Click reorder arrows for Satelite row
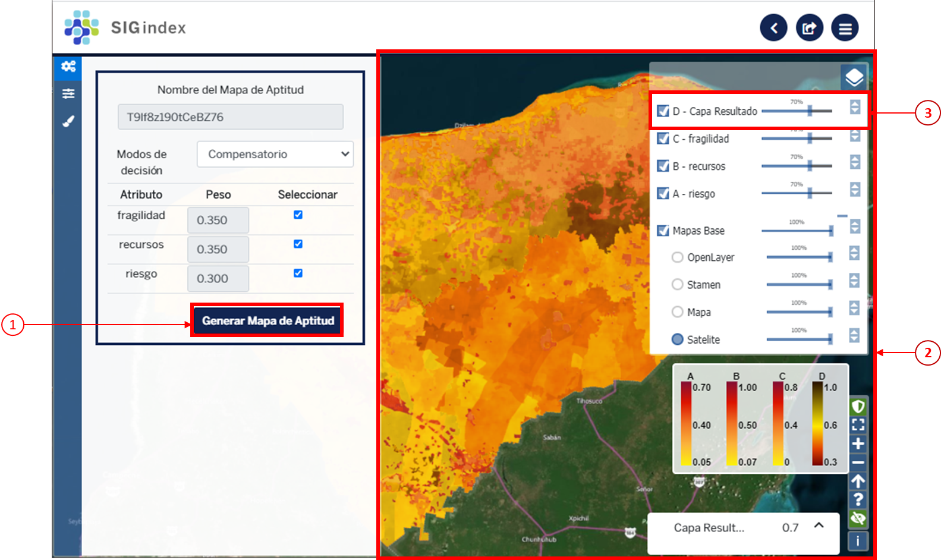The width and height of the screenshot is (941, 560). [x=854, y=335]
